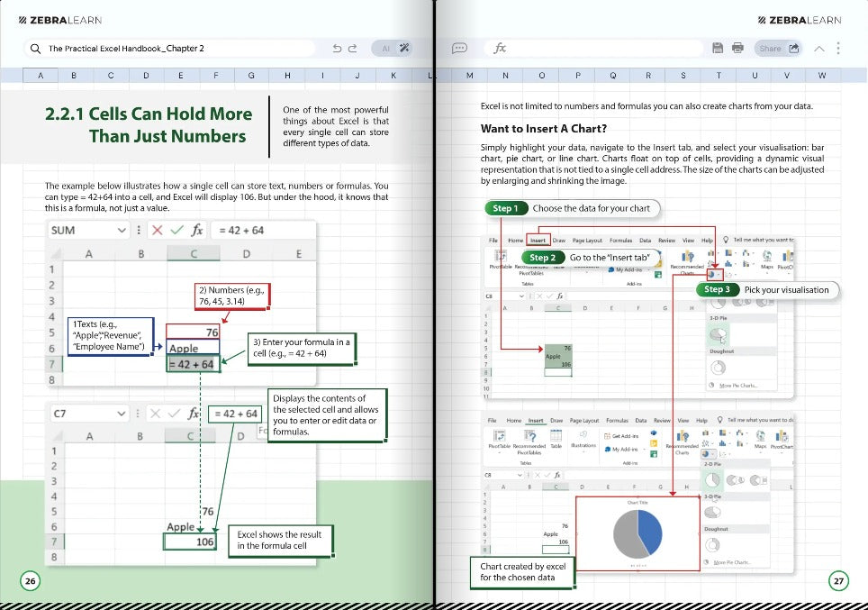Click the Chart Title text above the pie chart
Image resolution: width=868 pixels, height=610 pixels.
pyautogui.click(x=637, y=503)
